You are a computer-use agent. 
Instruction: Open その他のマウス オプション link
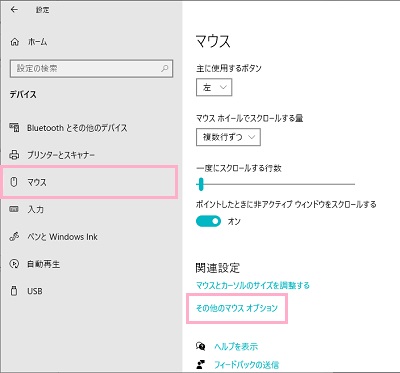237,308
